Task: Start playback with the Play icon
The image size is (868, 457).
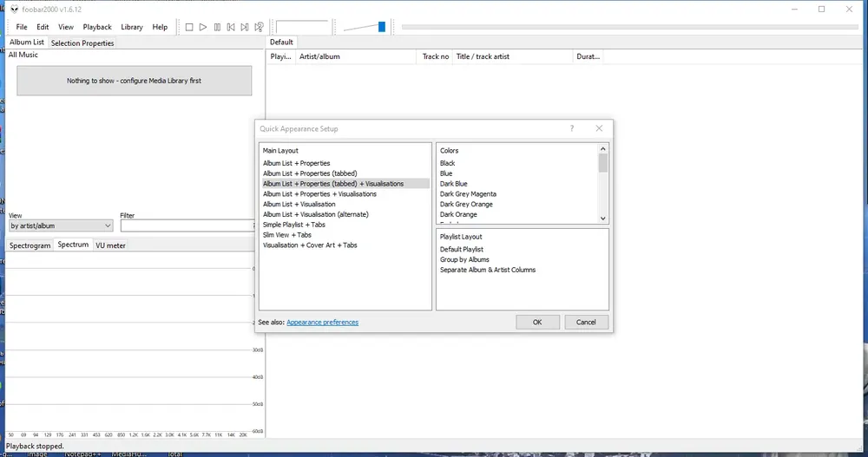Action: (x=203, y=27)
